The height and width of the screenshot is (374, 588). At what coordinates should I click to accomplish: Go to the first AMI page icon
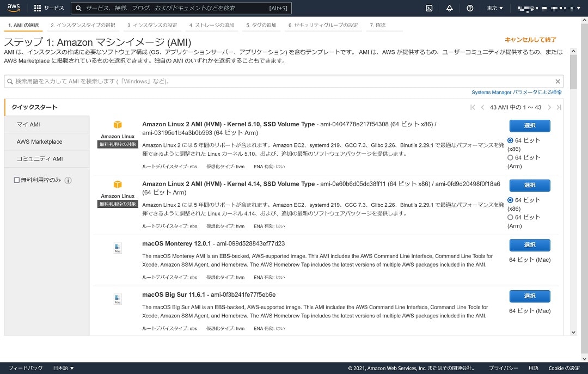[473, 107]
